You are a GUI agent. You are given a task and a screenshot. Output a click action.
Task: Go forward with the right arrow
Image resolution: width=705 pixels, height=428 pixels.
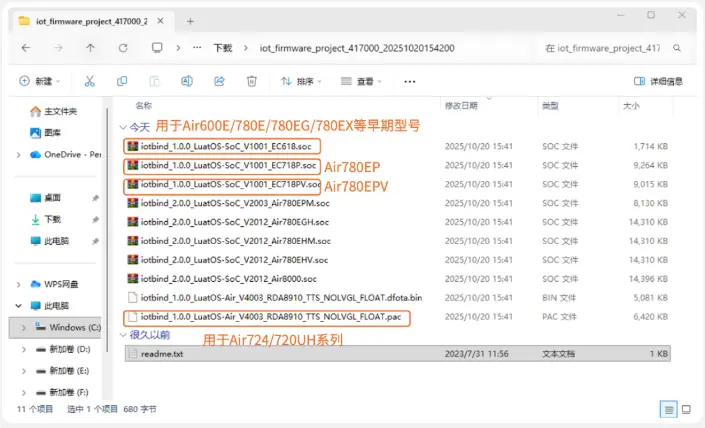pos(58,48)
